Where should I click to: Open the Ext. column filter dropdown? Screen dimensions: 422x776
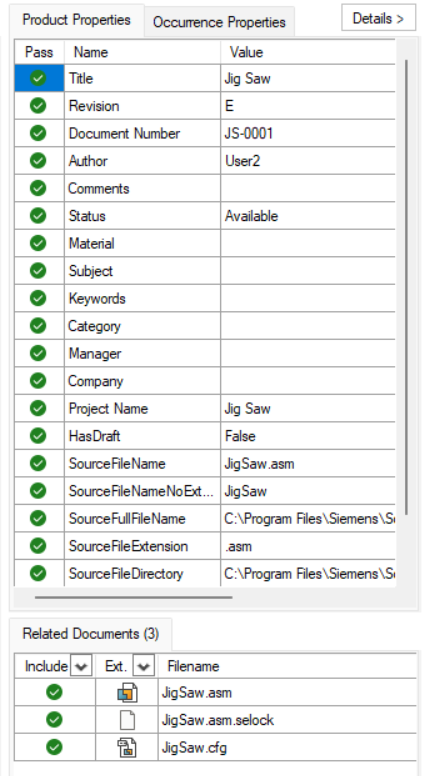(144, 666)
